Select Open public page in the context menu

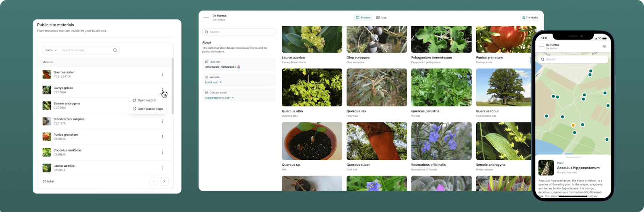pyautogui.click(x=148, y=109)
